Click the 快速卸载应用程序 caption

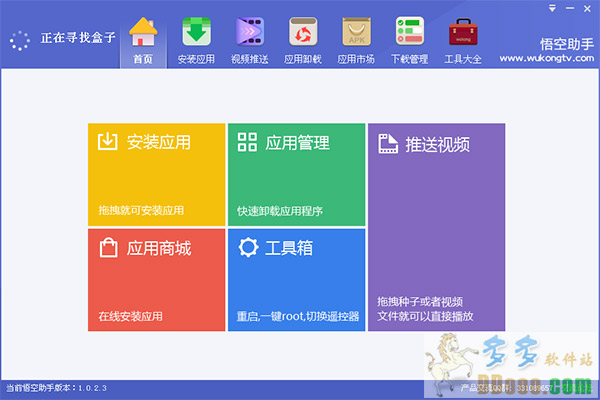click(x=280, y=211)
